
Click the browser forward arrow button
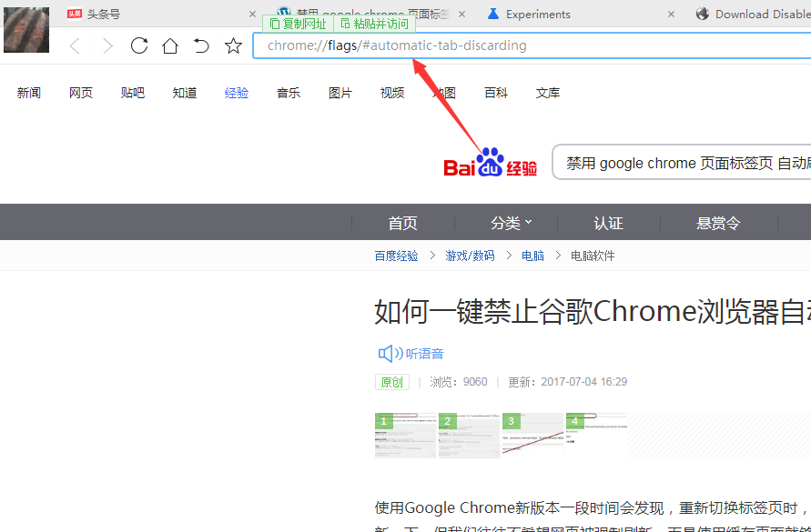pos(107,46)
